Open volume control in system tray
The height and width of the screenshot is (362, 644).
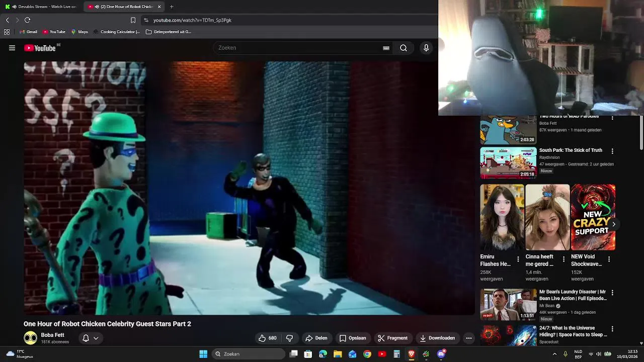pos(599,354)
